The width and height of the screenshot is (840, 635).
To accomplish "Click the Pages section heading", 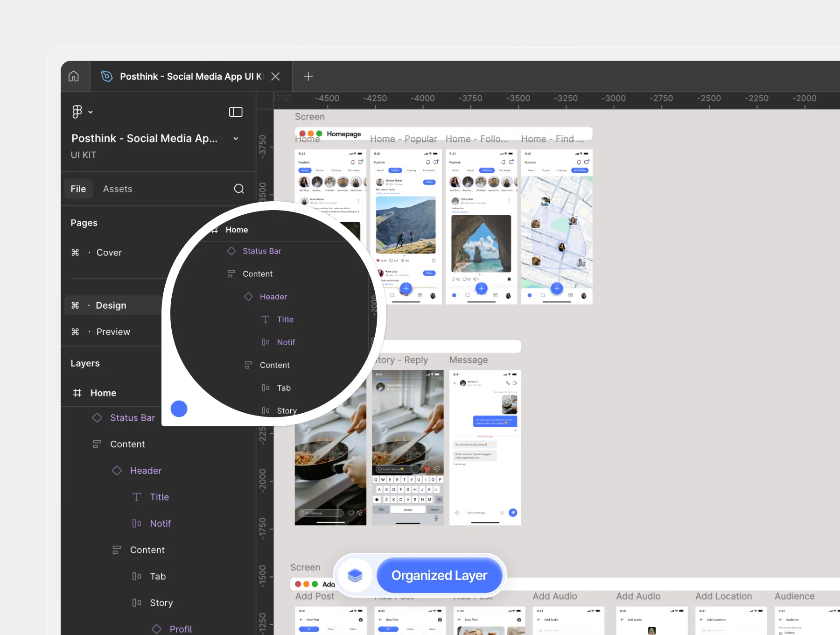I will point(84,223).
